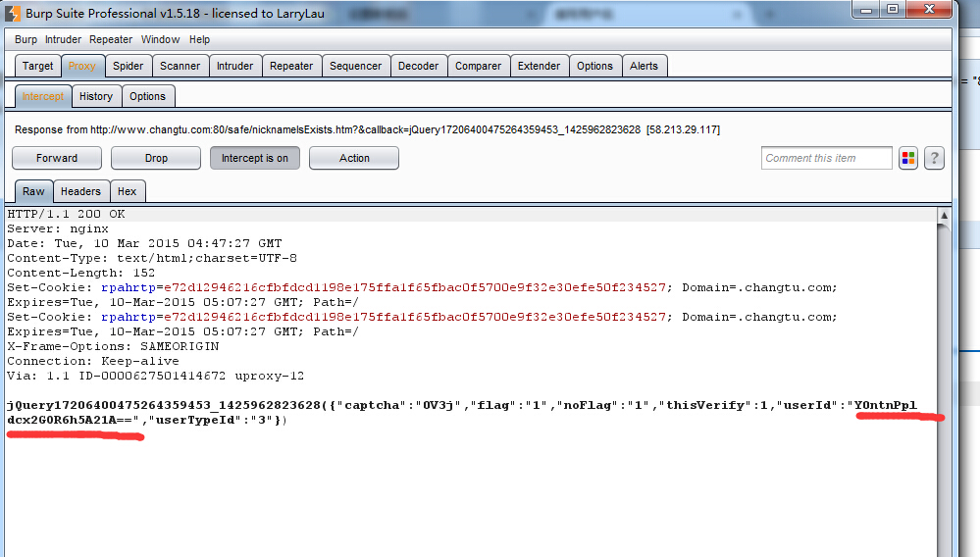Open the Intruder menu in menu bar
Image resolution: width=980 pixels, height=557 pixels.
pos(63,39)
